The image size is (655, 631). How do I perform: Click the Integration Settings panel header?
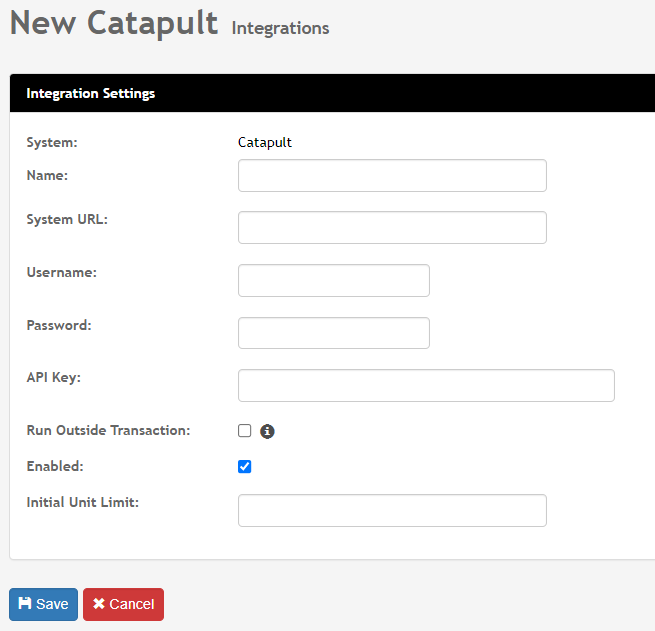tap(91, 94)
